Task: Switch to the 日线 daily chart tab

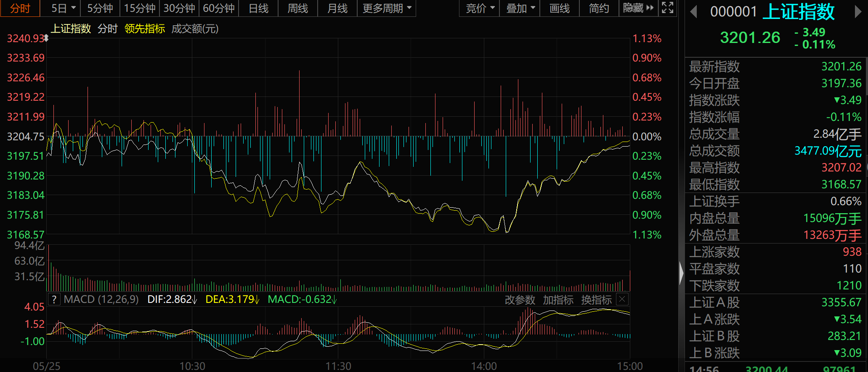Action: 258,8
